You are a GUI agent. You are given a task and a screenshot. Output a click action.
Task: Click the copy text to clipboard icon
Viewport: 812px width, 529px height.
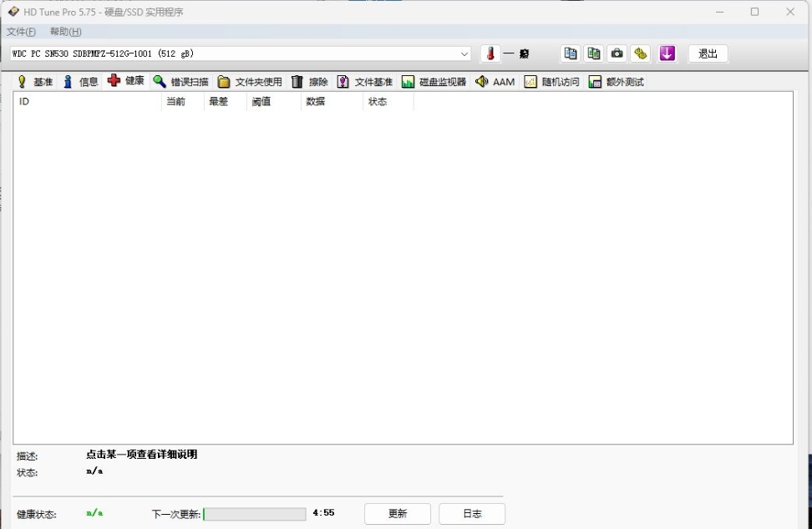[x=571, y=53]
